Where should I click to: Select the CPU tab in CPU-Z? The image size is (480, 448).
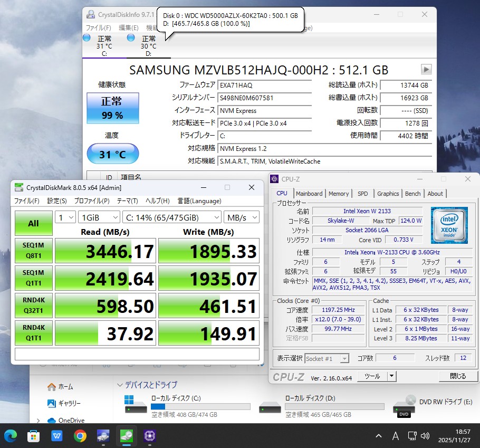pos(282,193)
